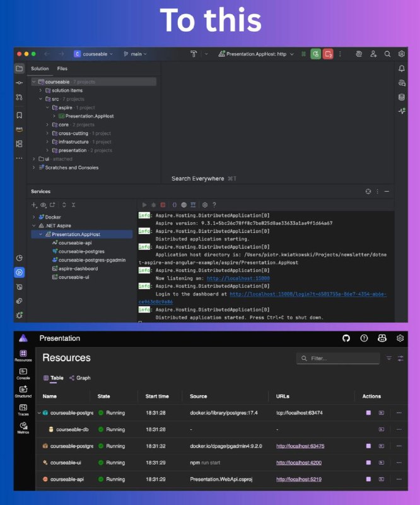Open the Structure tool window icon
Viewport: 420px width, 505px height.
(x=20, y=144)
